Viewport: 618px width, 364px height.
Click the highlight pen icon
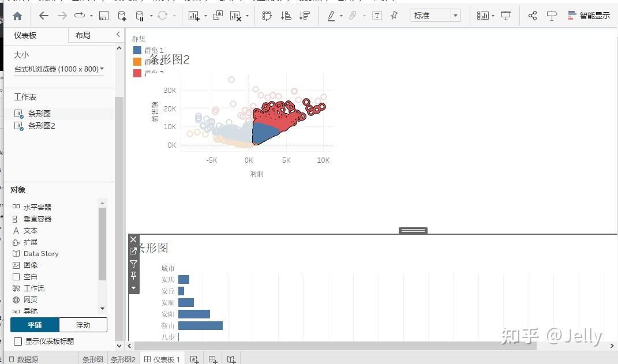(331, 16)
